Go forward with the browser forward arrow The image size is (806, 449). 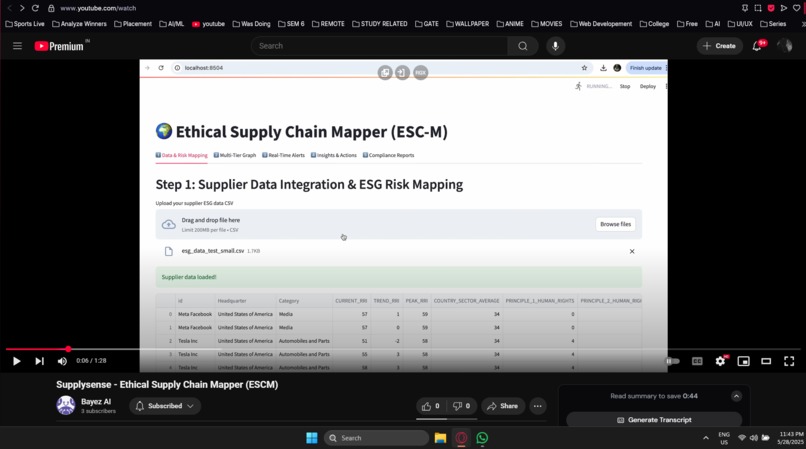click(22, 8)
